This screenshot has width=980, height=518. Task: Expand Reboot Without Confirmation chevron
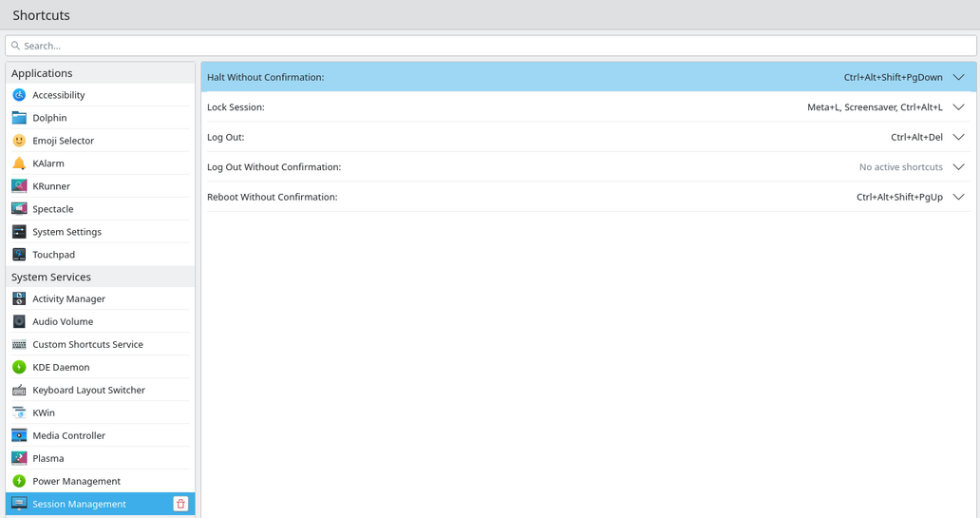pyautogui.click(x=959, y=197)
